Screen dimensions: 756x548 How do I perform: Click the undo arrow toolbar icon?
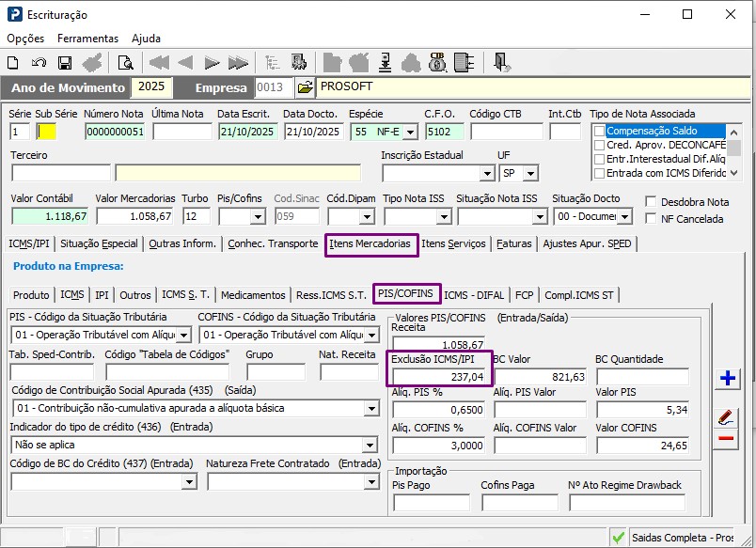pos(39,63)
